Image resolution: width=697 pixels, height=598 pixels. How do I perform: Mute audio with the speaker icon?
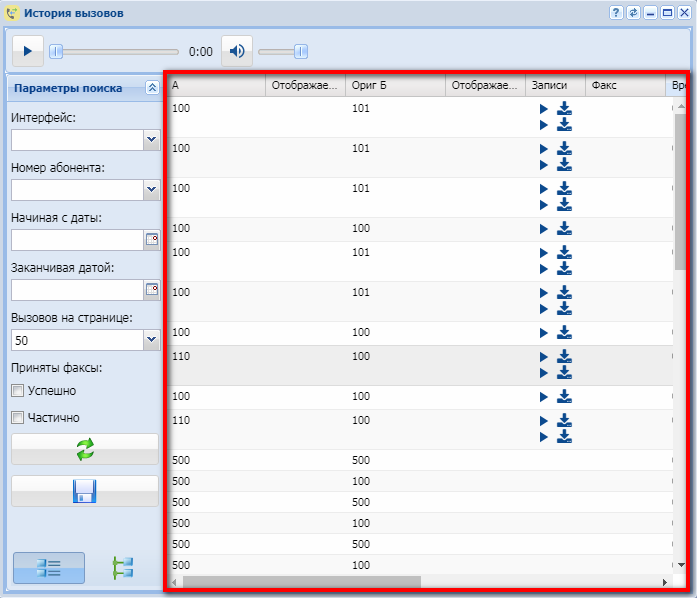(x=237, y=51)
